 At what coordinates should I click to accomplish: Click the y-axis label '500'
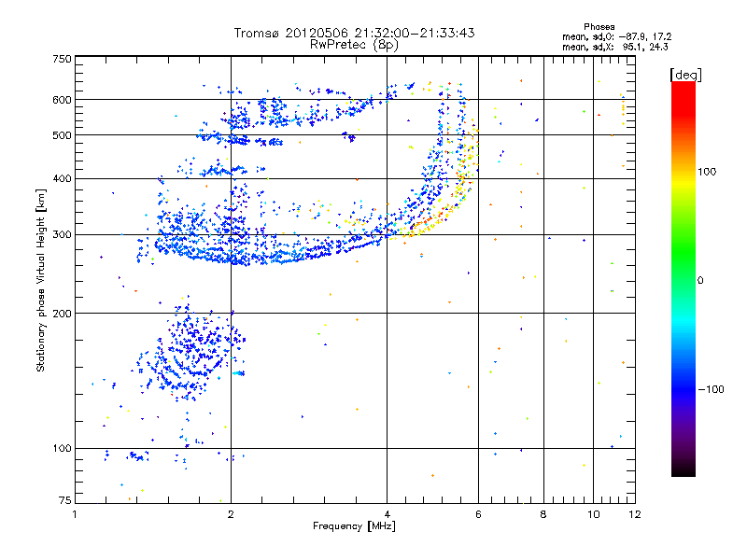pos(62,135)
